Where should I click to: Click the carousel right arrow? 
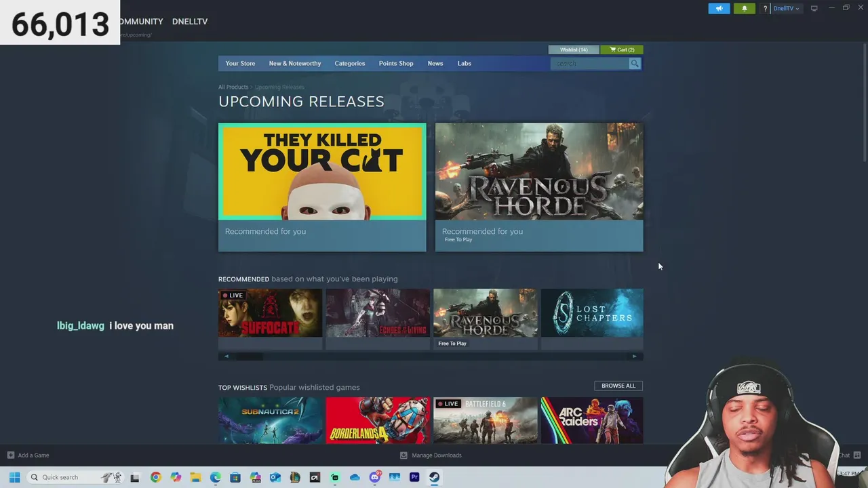(x=635, y=357)
